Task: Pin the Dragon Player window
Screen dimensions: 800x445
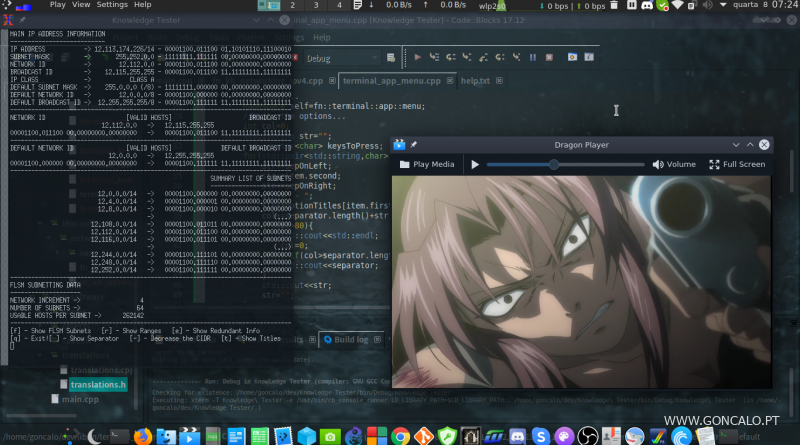Action: (413, 144)
